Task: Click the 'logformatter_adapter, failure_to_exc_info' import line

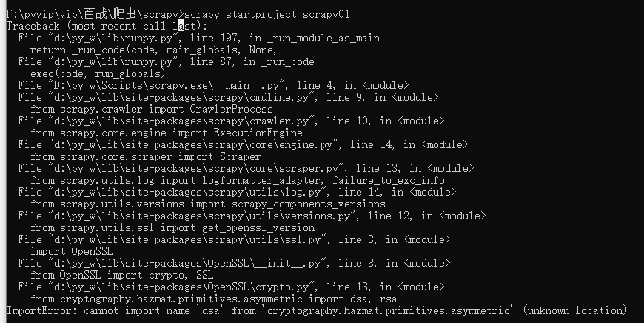Action: [x=238, y=181]
